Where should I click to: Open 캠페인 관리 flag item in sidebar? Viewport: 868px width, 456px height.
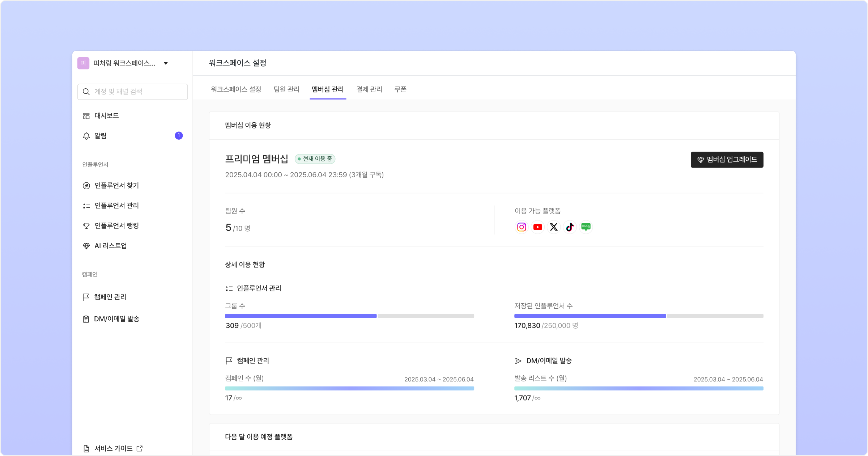[x=110, y=297]
